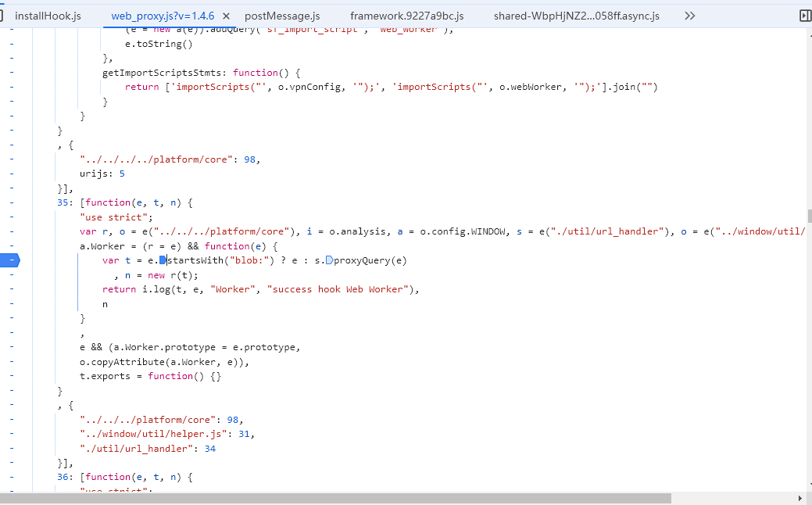Toggle the debugger sidebar panel icon
The height and width of the screenshot is (505, 812).
pos(804,16)
